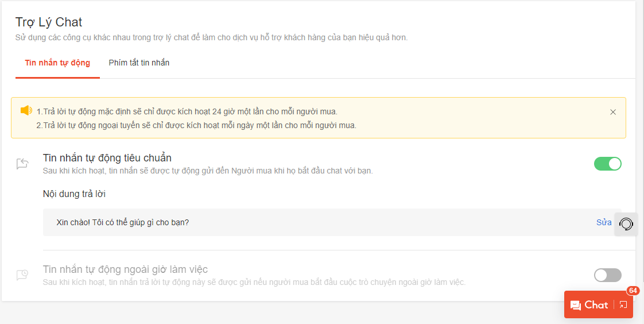Click the Tin nhắn tự động ngoài giờ làm việc heading
Viewport: 644px width, 324px height.
(125, 269)
